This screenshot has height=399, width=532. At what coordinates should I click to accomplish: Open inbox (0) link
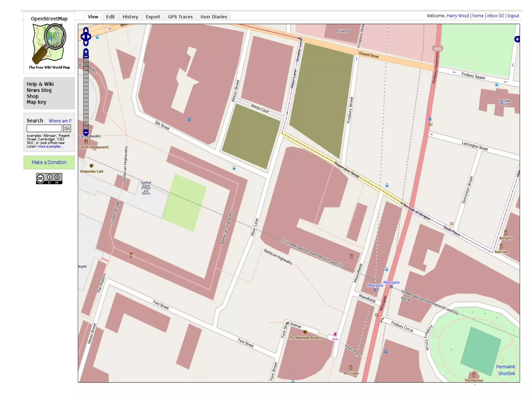pyautogui.click(x=495, y=16)
